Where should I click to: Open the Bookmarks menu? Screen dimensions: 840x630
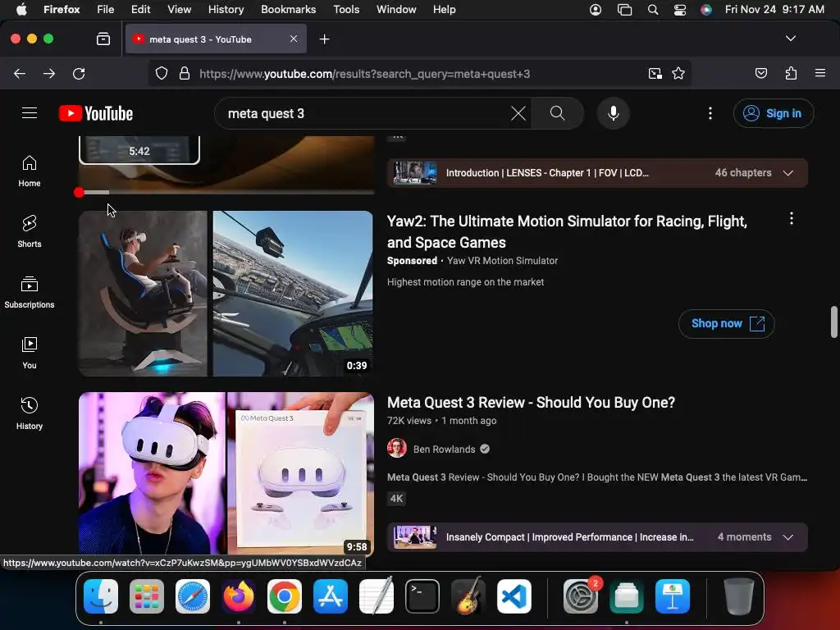pyautogui.click(x=288, y=9)
